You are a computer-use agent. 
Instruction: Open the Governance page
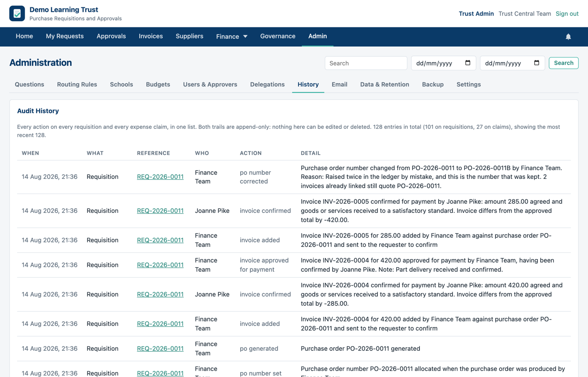coord(278,36)
